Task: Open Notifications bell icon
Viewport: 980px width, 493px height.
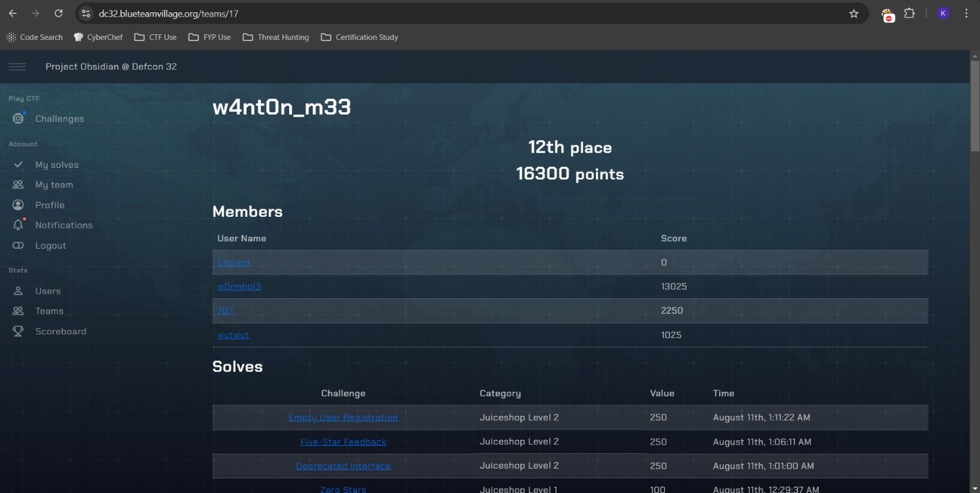Action: [18, 225]
